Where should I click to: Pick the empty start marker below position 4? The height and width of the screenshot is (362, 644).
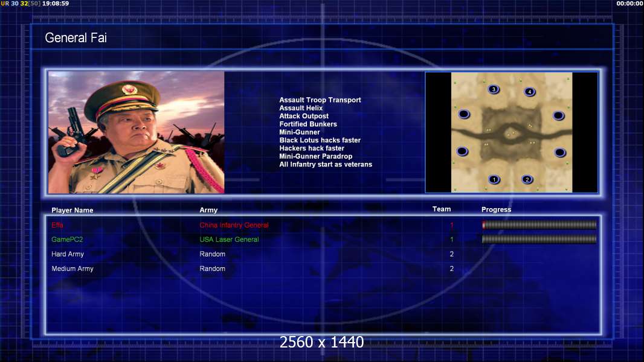click(x=559, y=116)
